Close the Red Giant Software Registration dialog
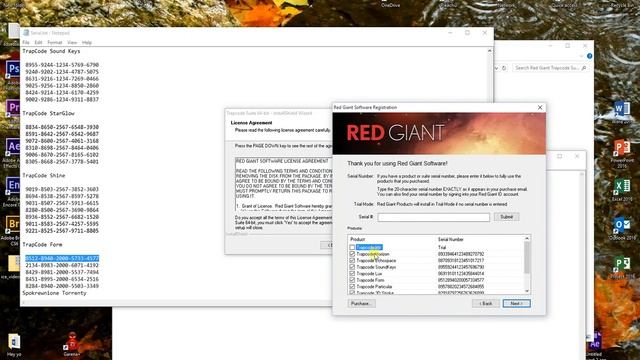640x360 pixels. pos(540,107)
